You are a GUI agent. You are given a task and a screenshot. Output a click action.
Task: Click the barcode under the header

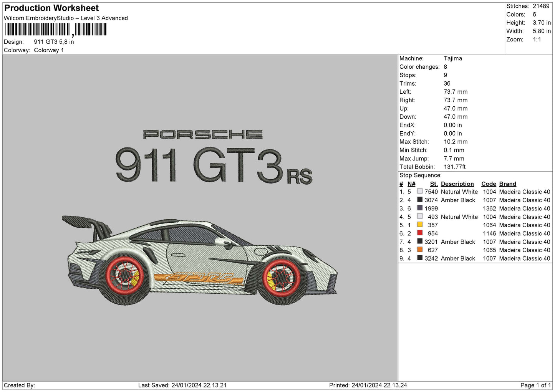(56, 30)
